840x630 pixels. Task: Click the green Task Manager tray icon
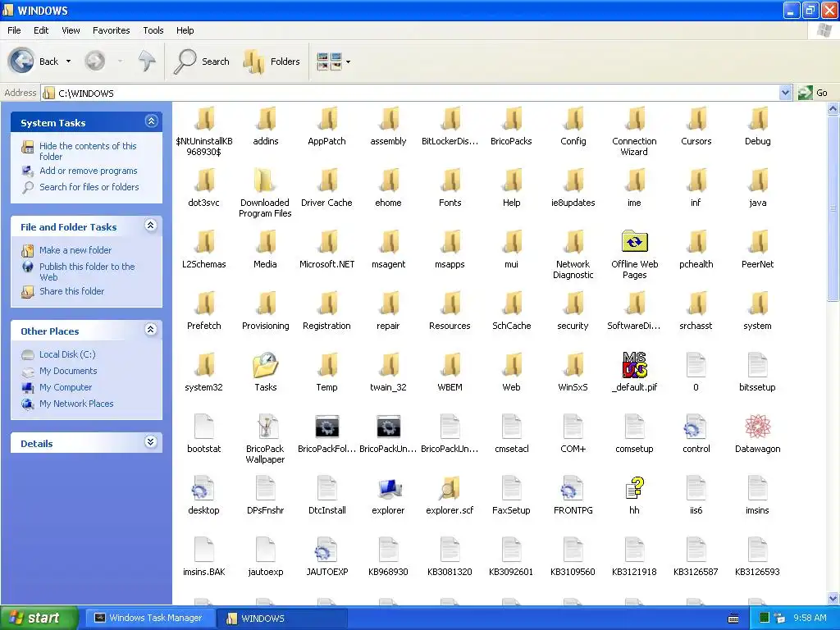pos(765,618)
